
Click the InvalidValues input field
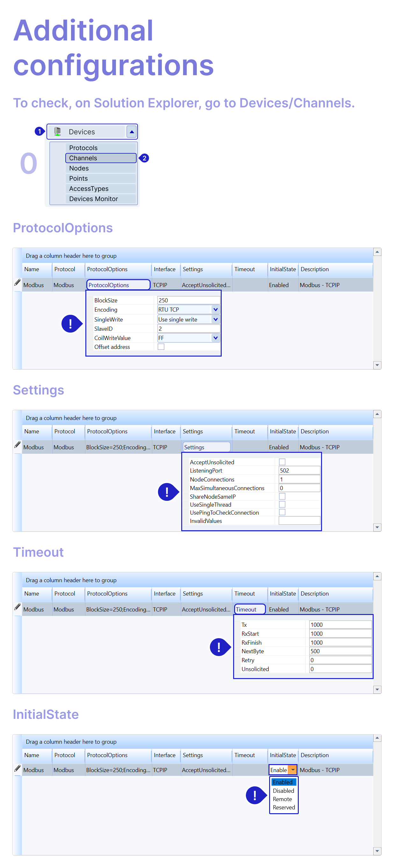299,521
